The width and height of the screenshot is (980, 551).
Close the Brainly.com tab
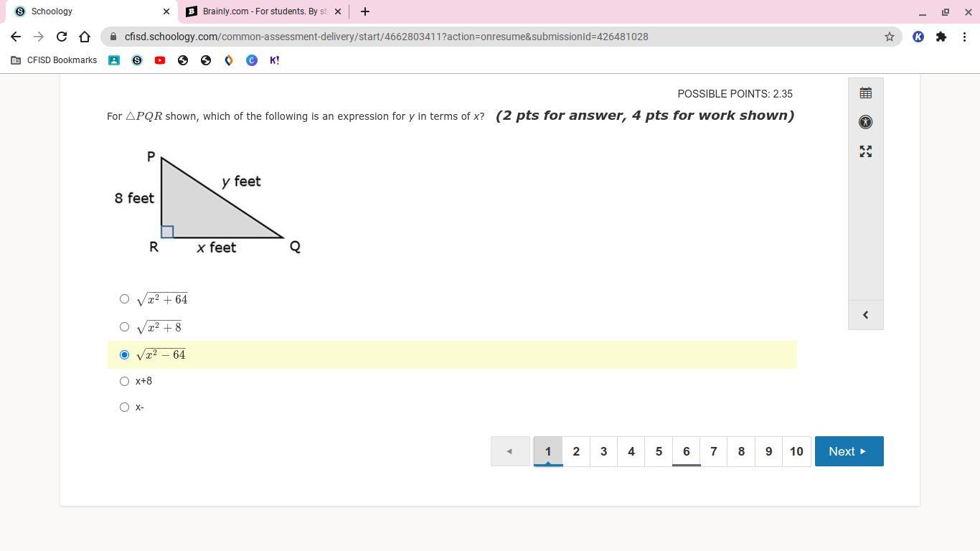pos(338,11)
